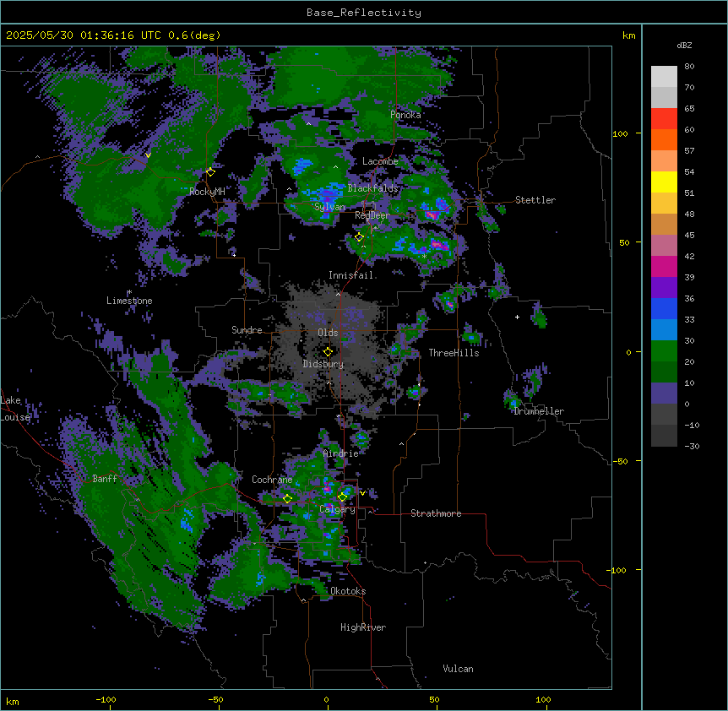Click the dBZ legend heading
Viewport: 728px width, 711px height.
click(684, 46)
